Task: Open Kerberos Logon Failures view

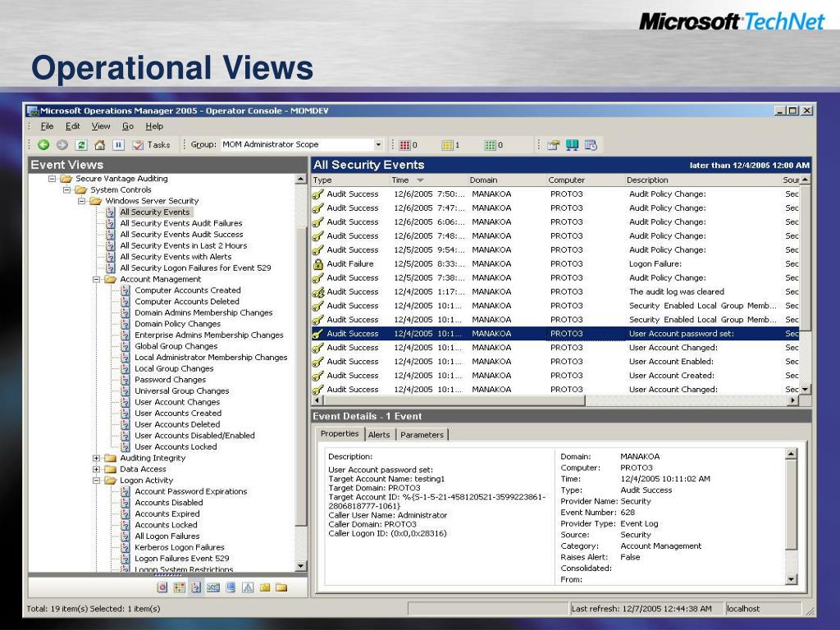Action: click(180, 547)
